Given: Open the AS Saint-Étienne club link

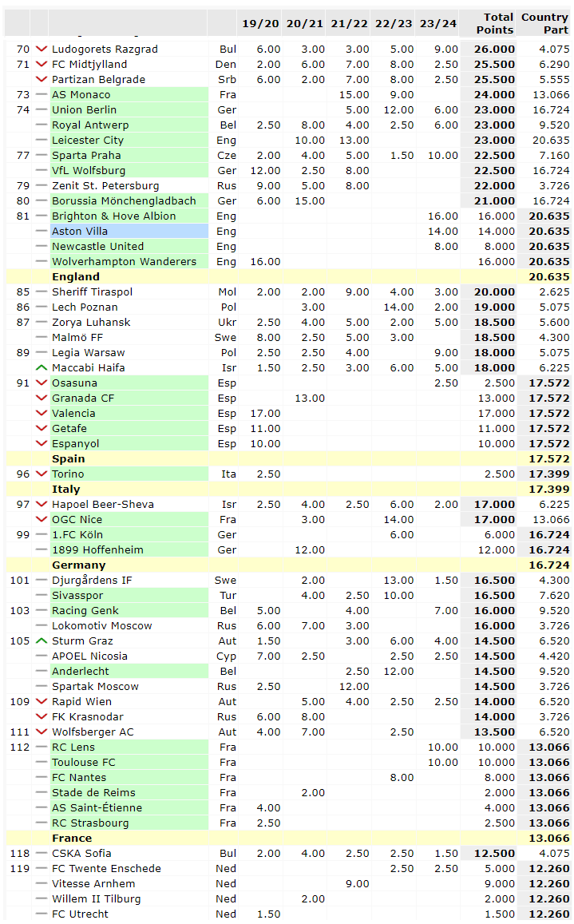Looking at the screenshot, I should [x=97, y=807].
